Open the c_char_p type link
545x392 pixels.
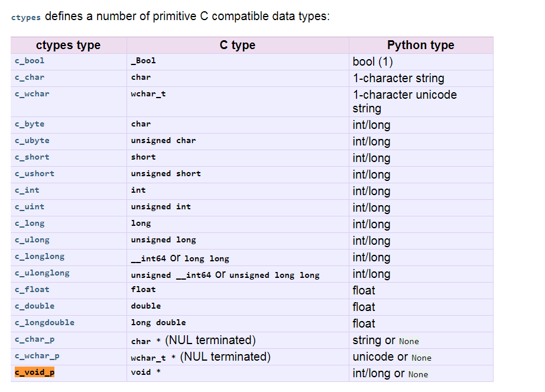tap(34, 339)
